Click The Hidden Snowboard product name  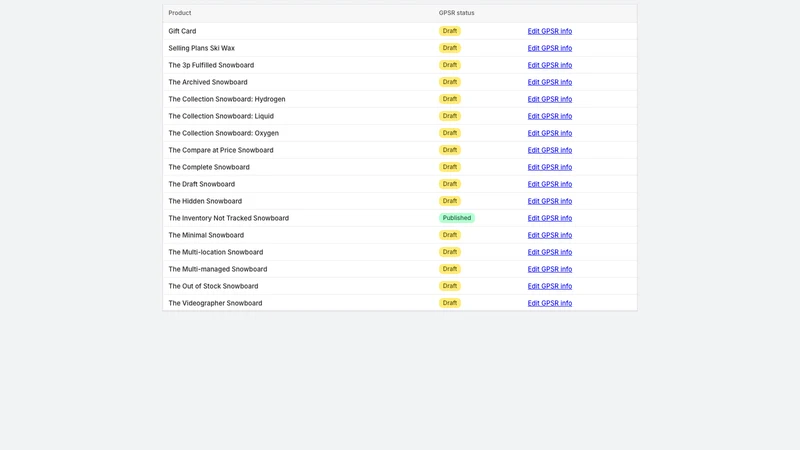(x=205, y=201)
